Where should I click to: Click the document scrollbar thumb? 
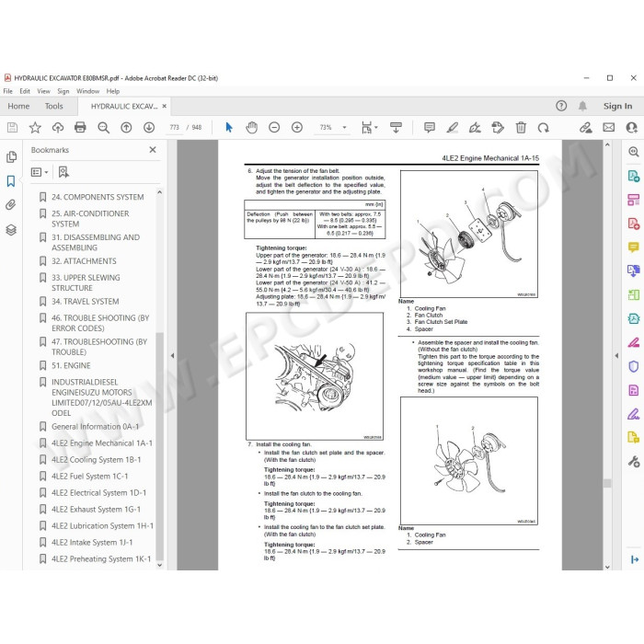[x=607, y=483]
